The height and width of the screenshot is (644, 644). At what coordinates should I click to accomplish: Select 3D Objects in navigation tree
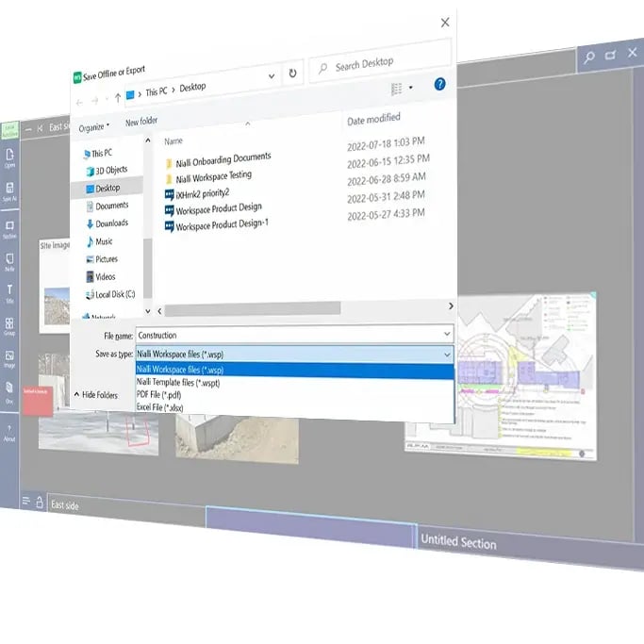point(107,171)
